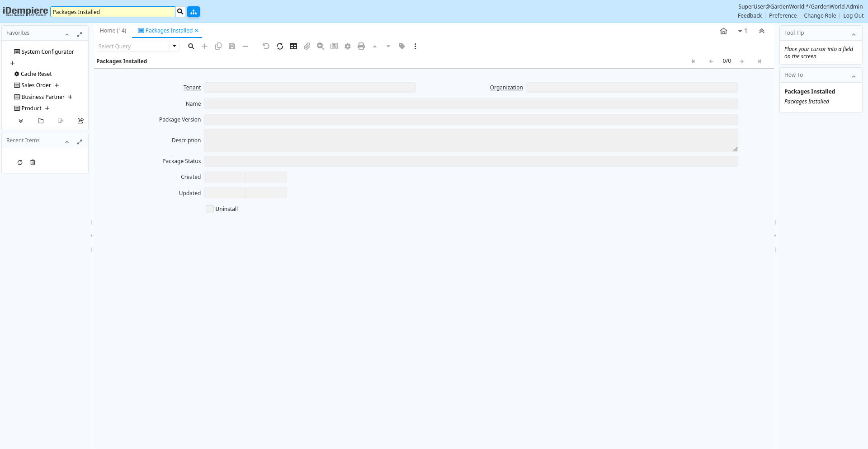Screen dimensions: 868x449
Task: Collapse the Favorites panel
Action: tap(67, 34)
